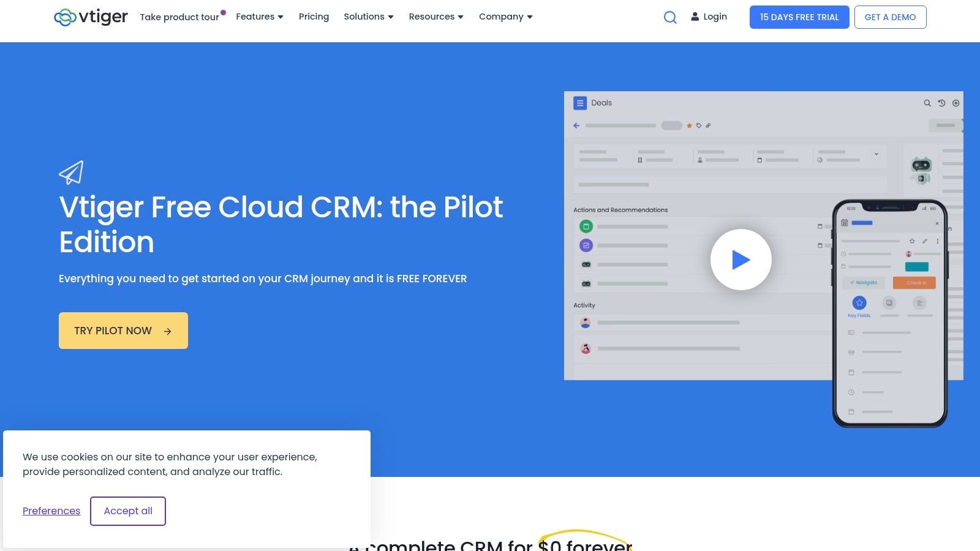The height and width of the screenshot is (551, 980).
Task: Click Take product tour
Action: 179,17
